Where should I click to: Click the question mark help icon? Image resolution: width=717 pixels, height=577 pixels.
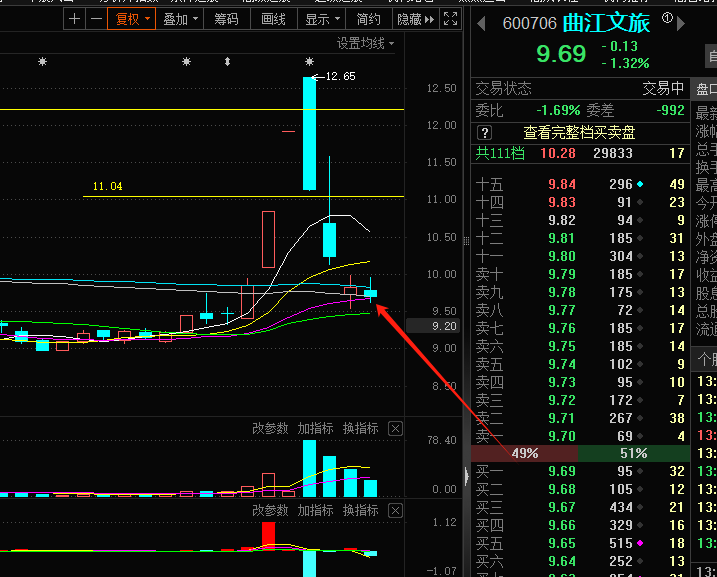click(484, 133)
